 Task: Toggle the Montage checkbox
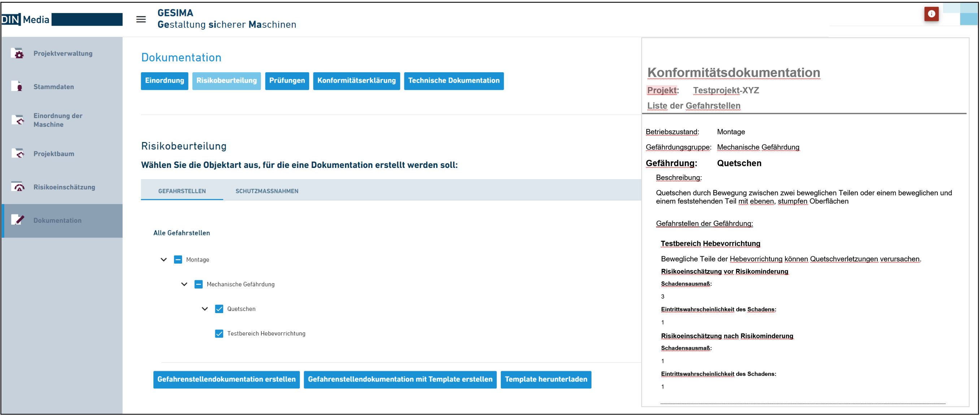point(178,260)
